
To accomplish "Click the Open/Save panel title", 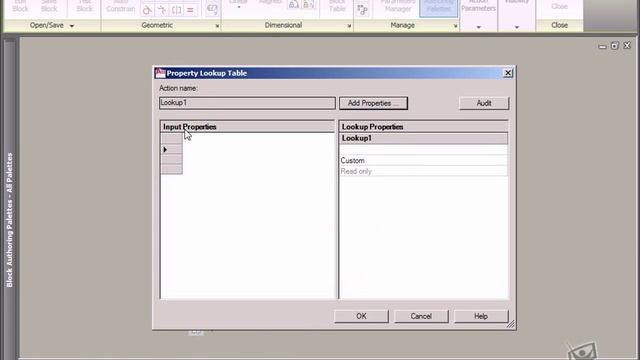I will pos(47,25).
